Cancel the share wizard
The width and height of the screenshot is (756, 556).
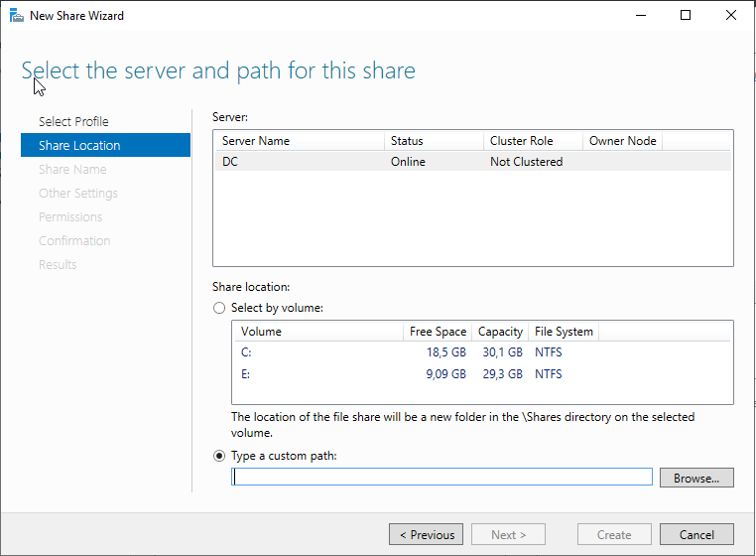click(x=696, y=534)
